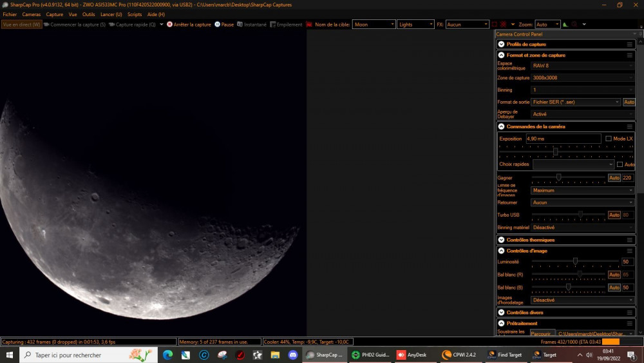Open the Contrôles thermiques section menu icon
Image resolution: width=644 pixels, height=363 pixels.
(x=630, y=240)
